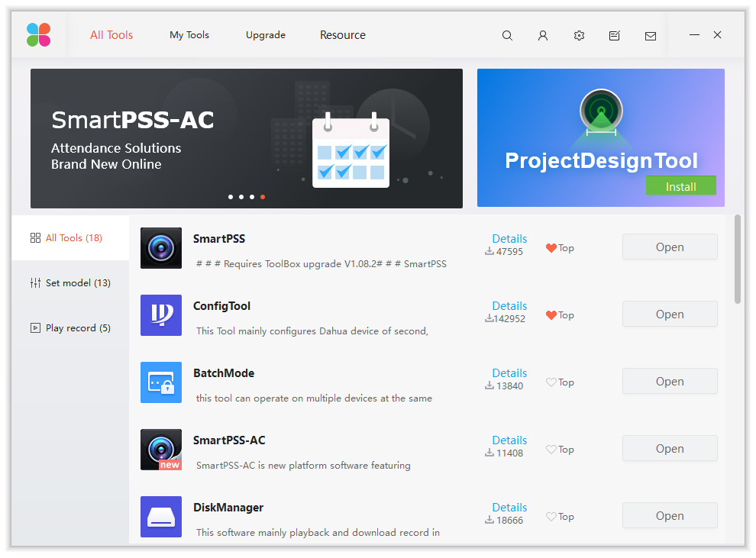The width and height of the screenshot is (756, 558).
Task: Click the BatchMode tool name
Action: pos(224,373)
